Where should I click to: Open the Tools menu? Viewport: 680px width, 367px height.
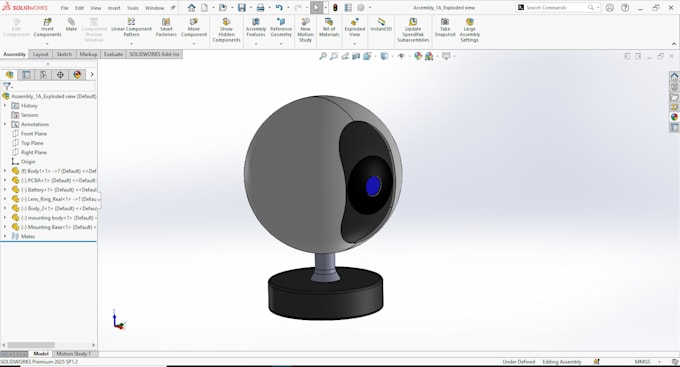point(132,8)
